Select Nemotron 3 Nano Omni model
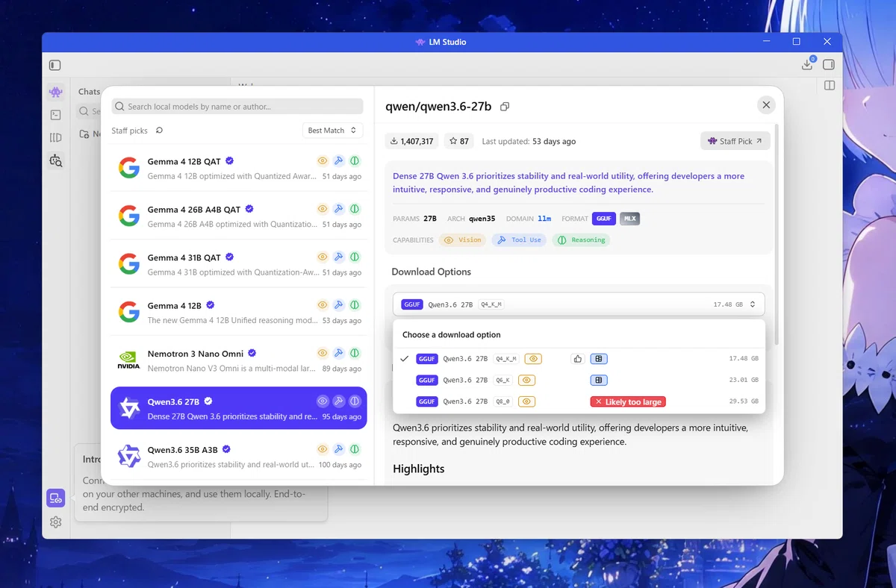 pos(239,360)
